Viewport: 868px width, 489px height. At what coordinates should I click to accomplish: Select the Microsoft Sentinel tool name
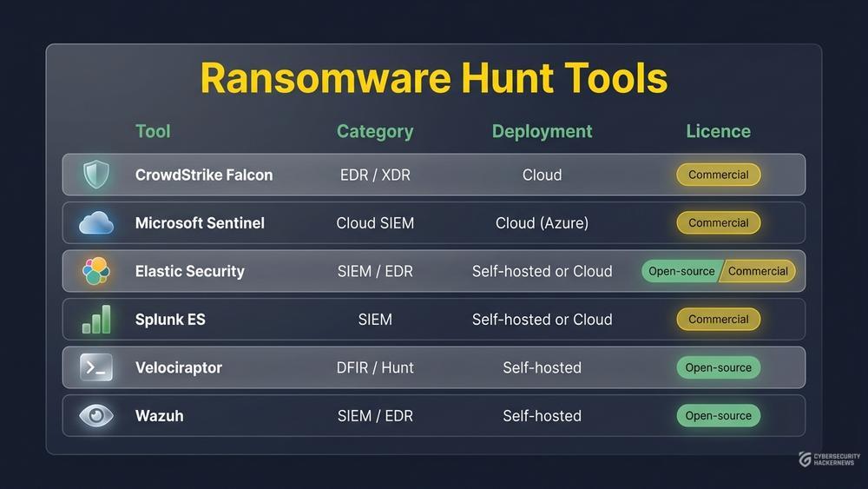[200, 223]
